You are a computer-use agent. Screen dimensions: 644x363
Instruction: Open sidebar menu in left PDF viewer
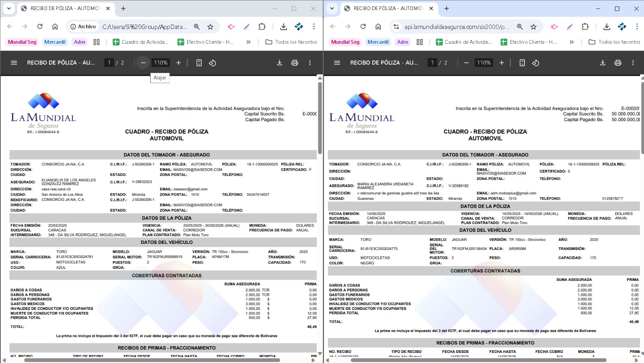(14, 63)
